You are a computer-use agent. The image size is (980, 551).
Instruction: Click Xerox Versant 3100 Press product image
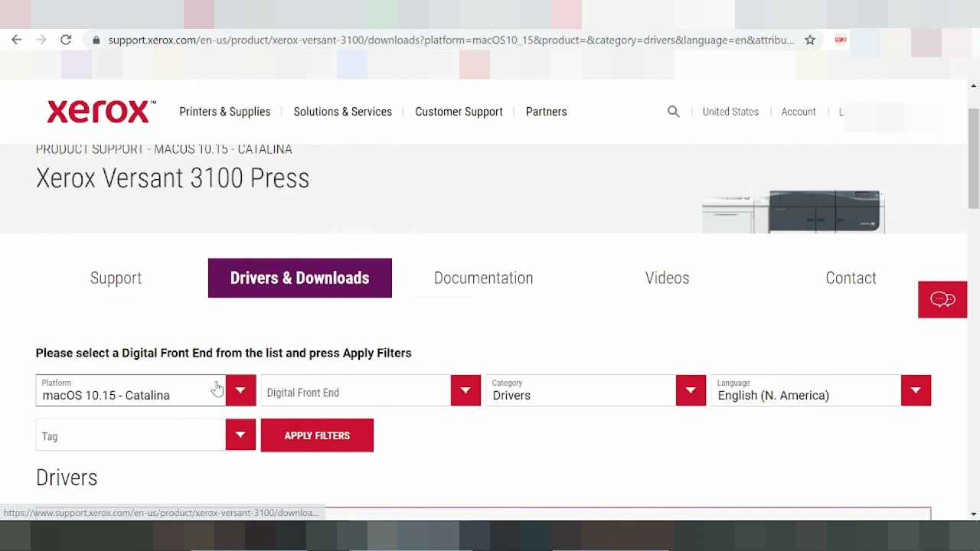pos(793,211)
